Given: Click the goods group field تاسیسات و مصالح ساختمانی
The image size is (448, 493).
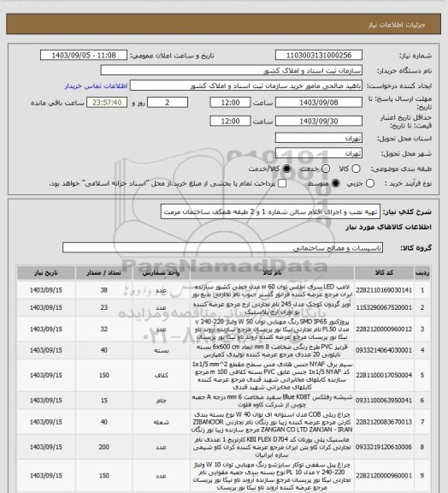Looking at the screenshot, I should (222, 247).
